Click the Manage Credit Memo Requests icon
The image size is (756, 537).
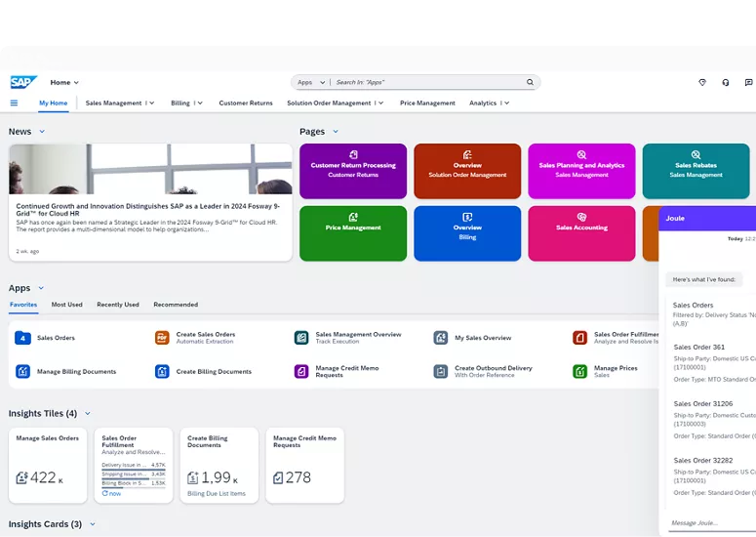[301, 372]
